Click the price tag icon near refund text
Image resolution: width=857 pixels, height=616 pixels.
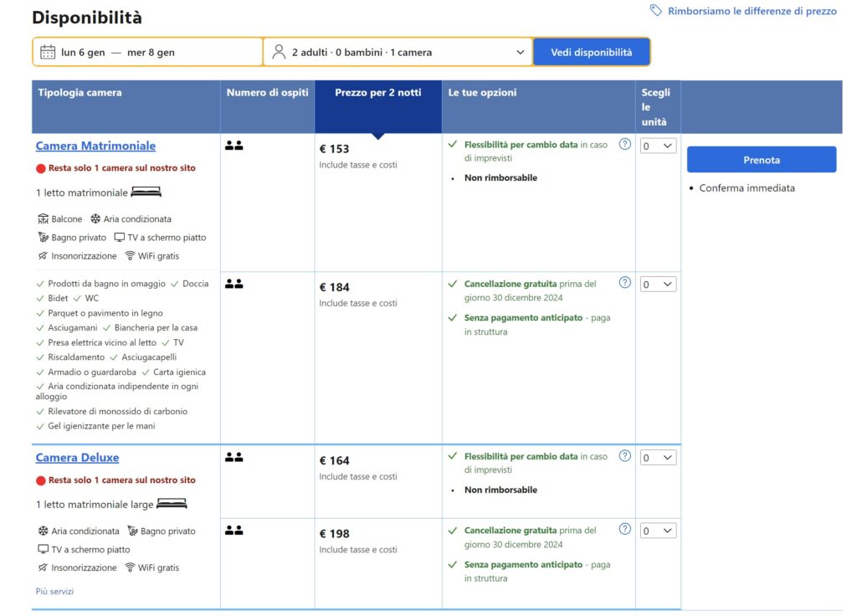coord(656,11)
